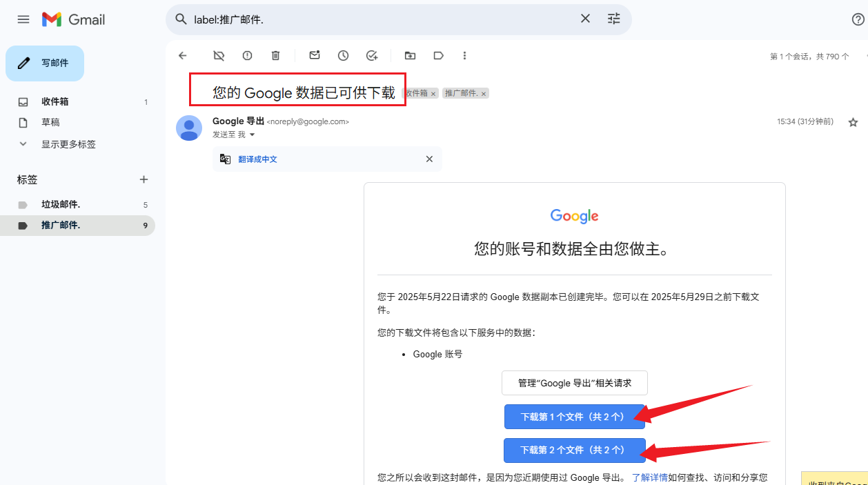Screen dimensions: 868x485
Task: Click 翻译成中文 link
Action: (x=257, y=159)
